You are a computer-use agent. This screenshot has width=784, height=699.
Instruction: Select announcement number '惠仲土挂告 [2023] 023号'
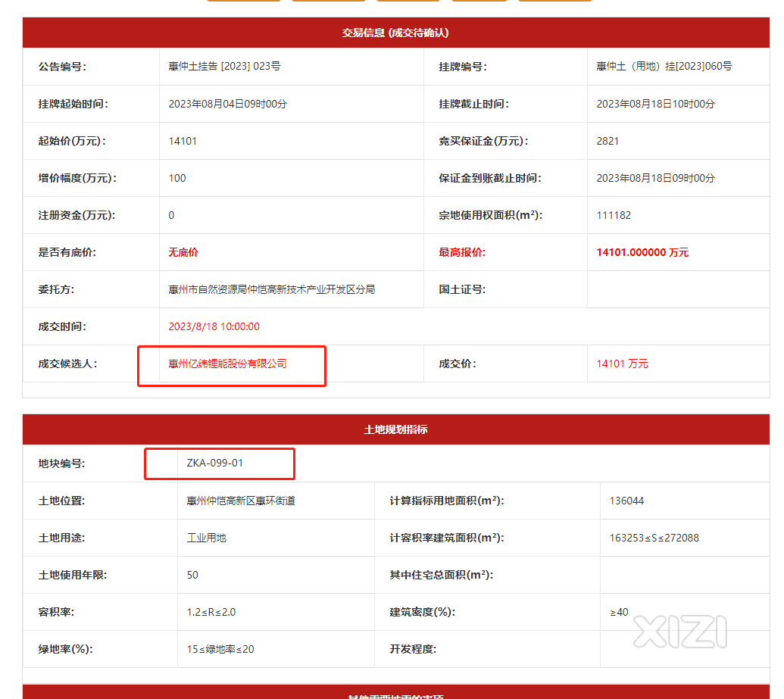pos(224,67)
